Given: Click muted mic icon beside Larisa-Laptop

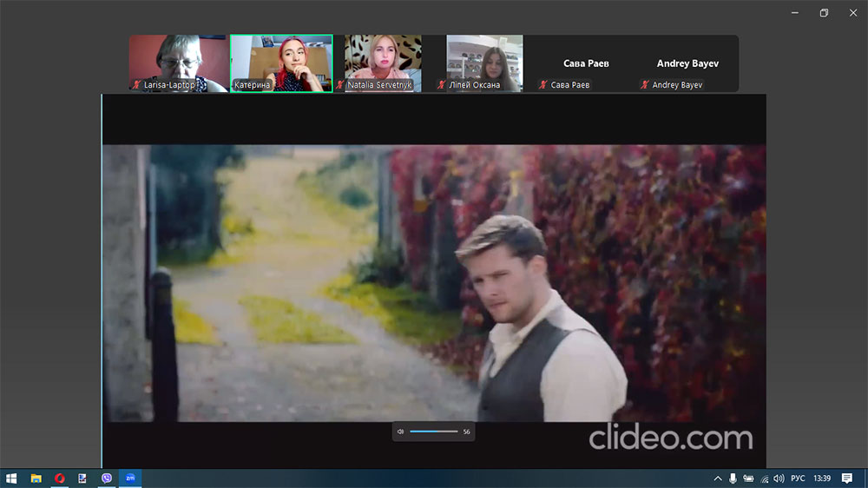Looking at the screenshot, I should coord(136,85).
